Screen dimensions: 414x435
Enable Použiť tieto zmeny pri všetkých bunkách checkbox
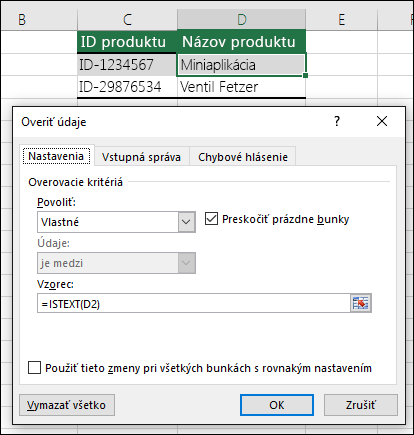click(x=34, y=368)
